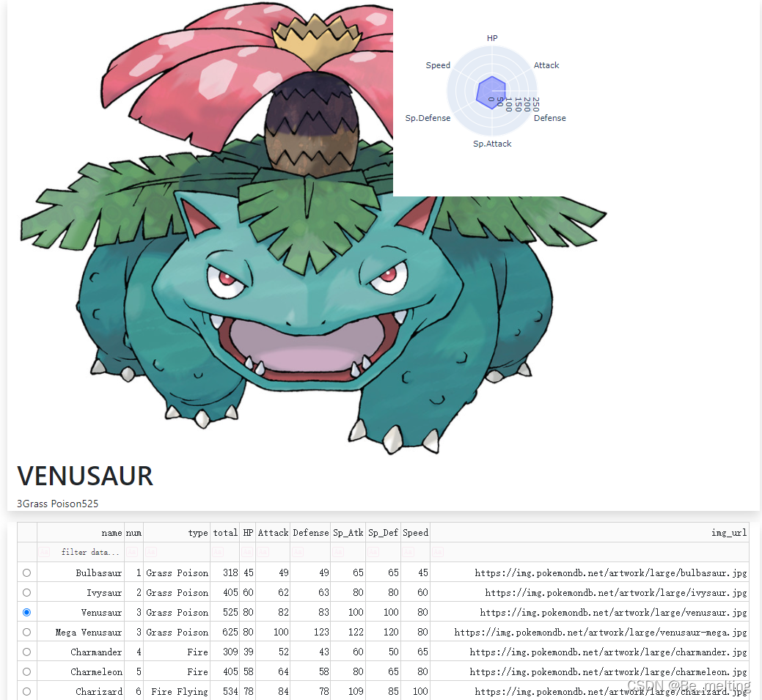Toggle case sensitivity icon in Attack filter

pos(263,553)
